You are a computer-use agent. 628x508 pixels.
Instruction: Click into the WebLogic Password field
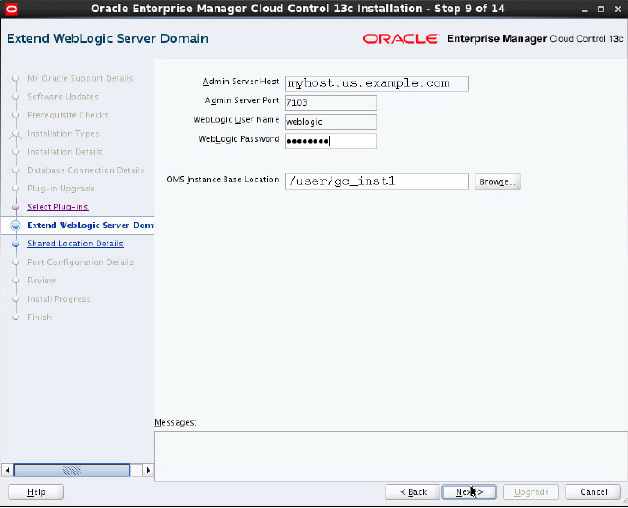(x=331, y=141)
